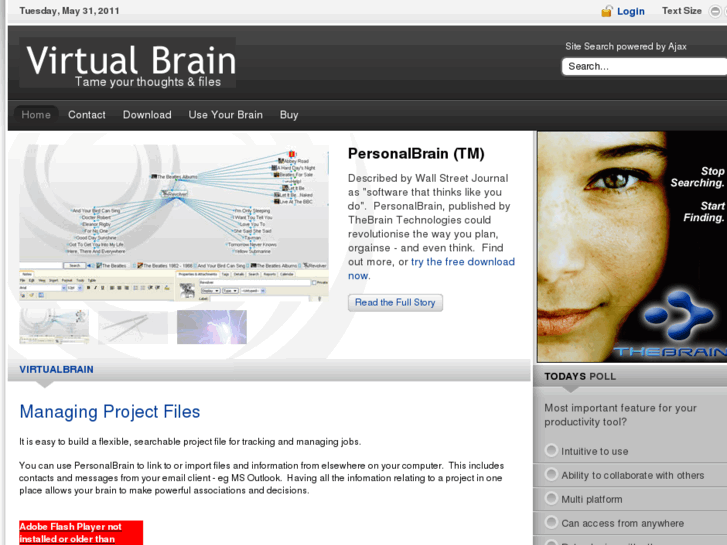727x545 pixels.
Task: Select the first slideshow thumbnail of mind map
Action: pyautogui.click(x=54, y=327)
